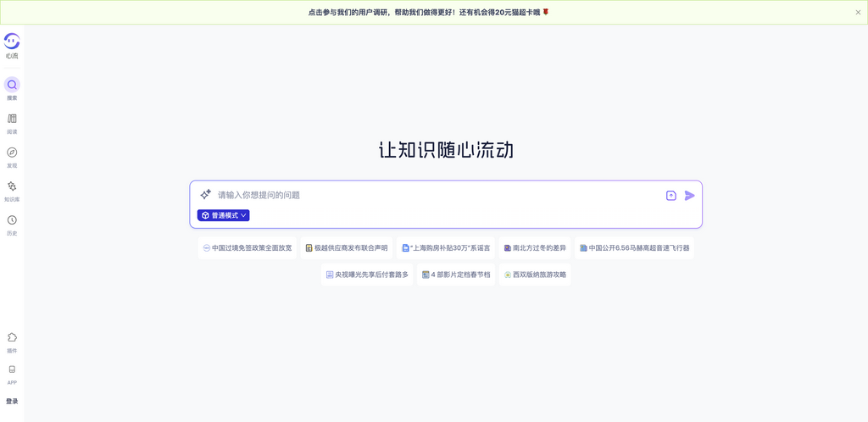The width and height of the screenshot is (868, 422).
Task: Click the 心流 logo icon
Action: tap(12, 42)
